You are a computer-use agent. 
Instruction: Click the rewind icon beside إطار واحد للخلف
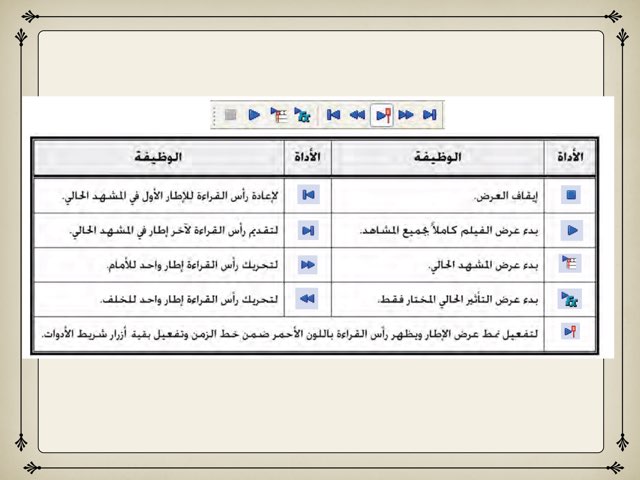(x=307, y=299)
